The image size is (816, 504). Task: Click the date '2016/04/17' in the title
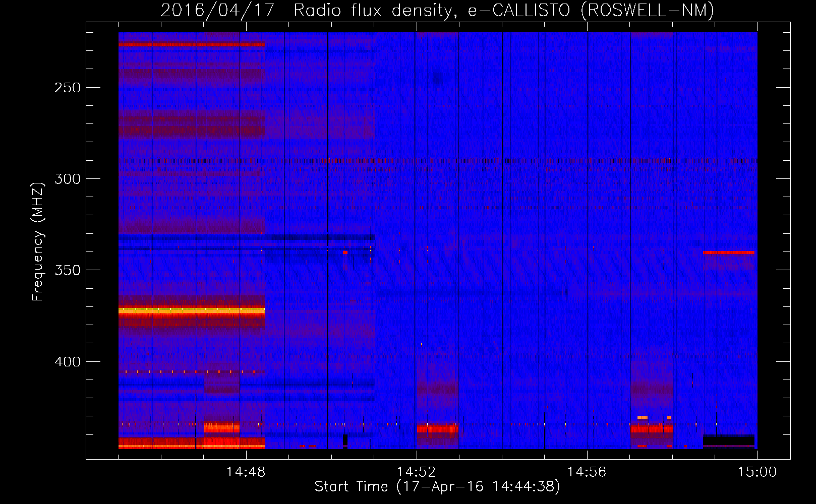pyautogui.click(x=217, y=10)
